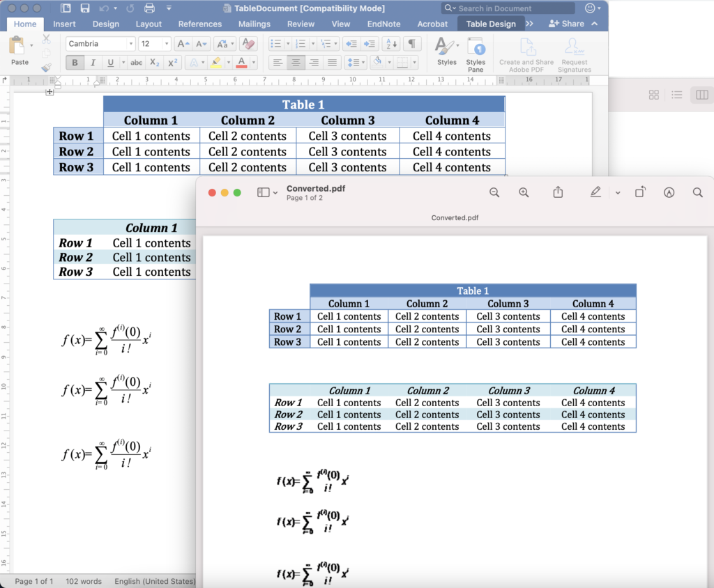
Task: Expand the font size 12 dropdown
Action: click(166, 44)
